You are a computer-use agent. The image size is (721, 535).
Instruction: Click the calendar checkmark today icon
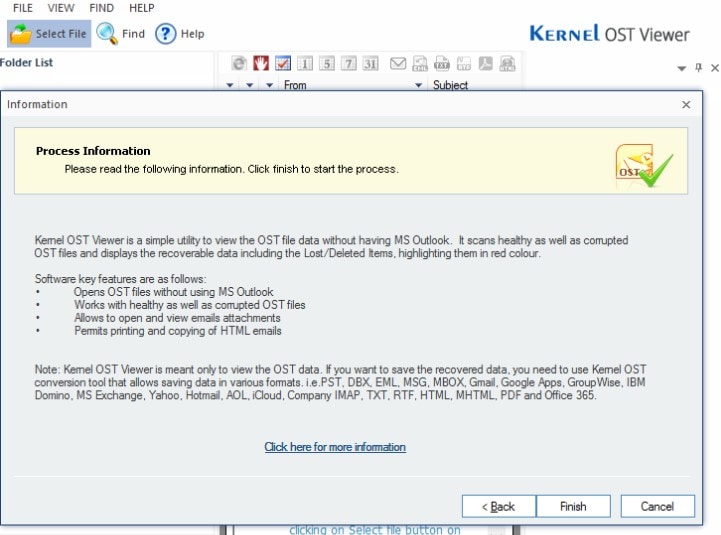click(x=283, y=63)
